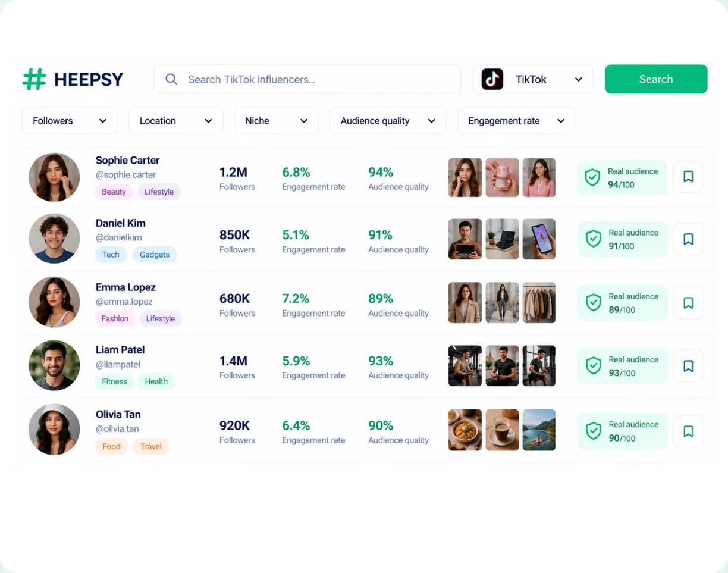The width and height of the screenshot is (728, 573).
Task: Select Liam Patel's Fitness tag
Action: click(114, 381)
